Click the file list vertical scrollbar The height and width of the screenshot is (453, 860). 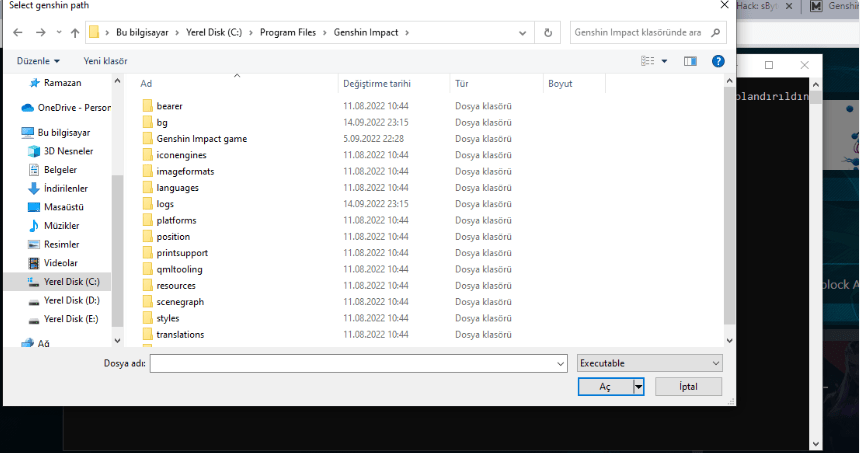[x=729, y=206]
